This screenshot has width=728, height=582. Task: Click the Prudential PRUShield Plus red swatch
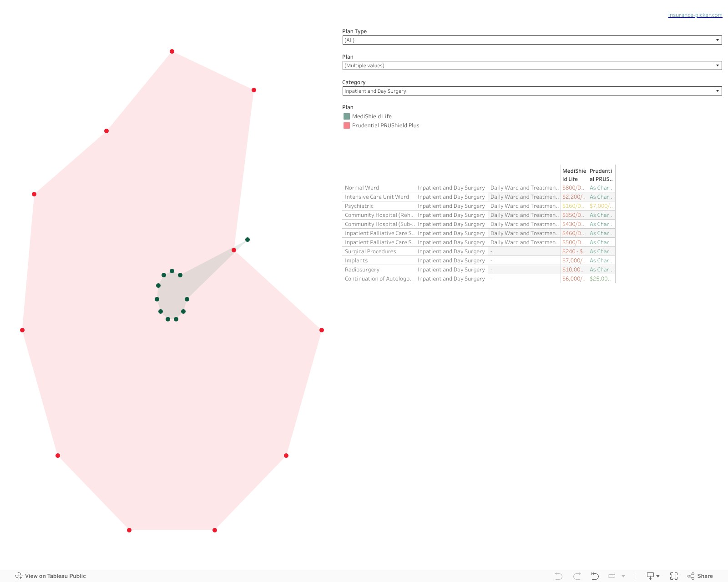click(347, 125)
